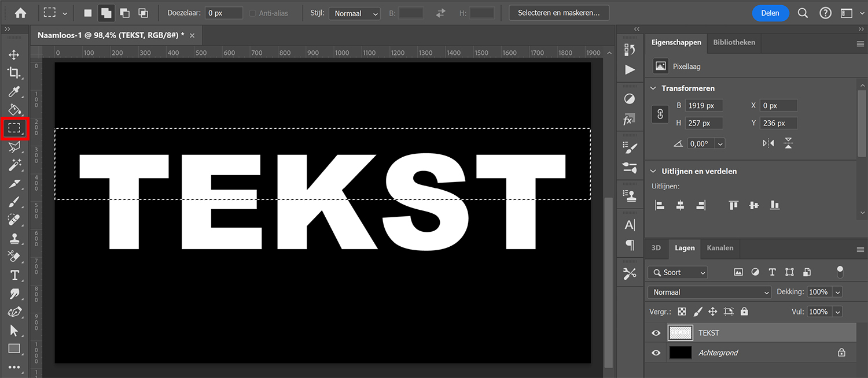
Task: Click the TEKST layer thumbnail
Action: pos(680,333)
